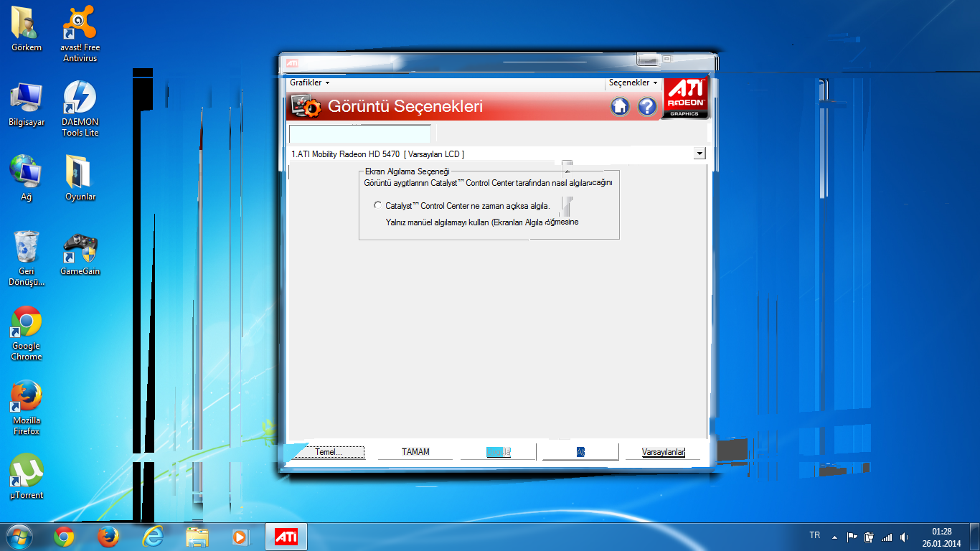Click the highlighted At button next to Uygula

[x=580, y=452]
